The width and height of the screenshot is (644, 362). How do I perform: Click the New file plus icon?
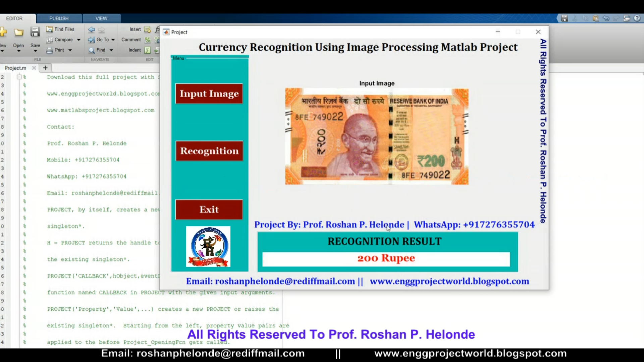click(3, 32)
